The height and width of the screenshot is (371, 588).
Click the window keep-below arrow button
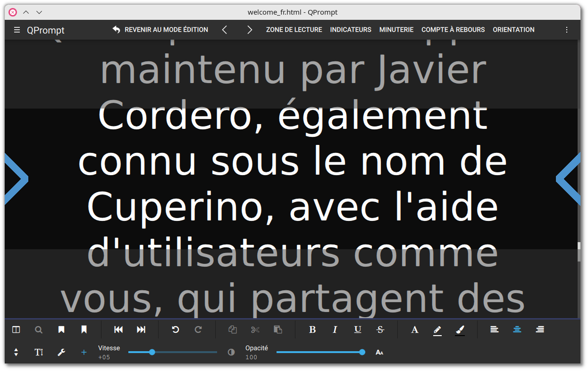click(39, 12)
